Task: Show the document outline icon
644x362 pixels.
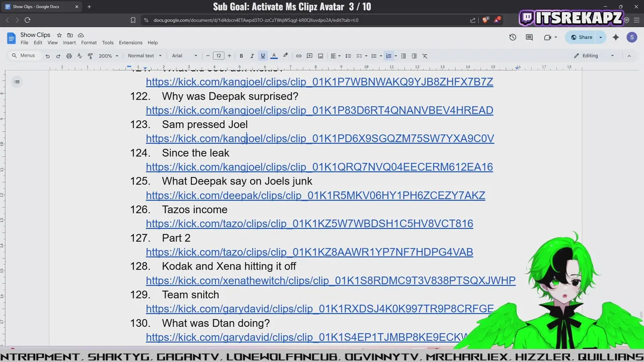Action: click(x=17, y=81)
